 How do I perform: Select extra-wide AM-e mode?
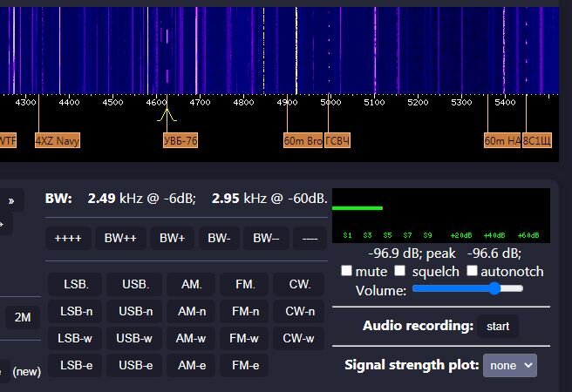[x=191, y=365]
